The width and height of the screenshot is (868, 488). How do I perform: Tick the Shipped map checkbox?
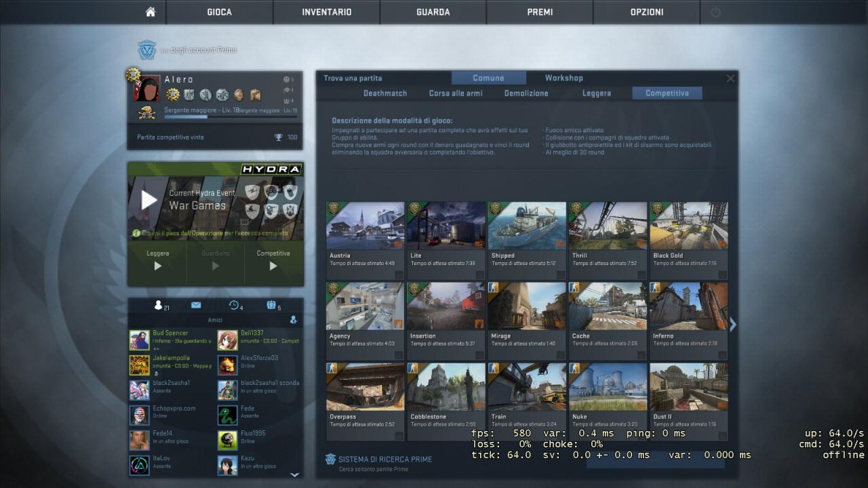coord(561,274)
